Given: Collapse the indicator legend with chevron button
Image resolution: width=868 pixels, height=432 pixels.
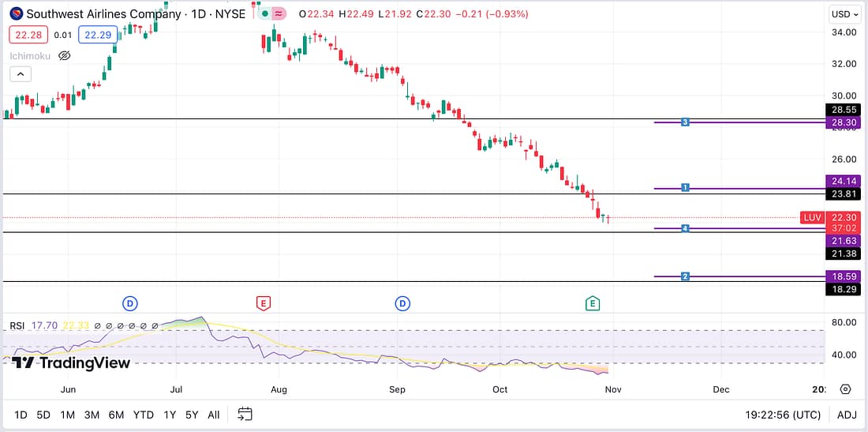Looking at the screenshot, I should pos(21,74).
